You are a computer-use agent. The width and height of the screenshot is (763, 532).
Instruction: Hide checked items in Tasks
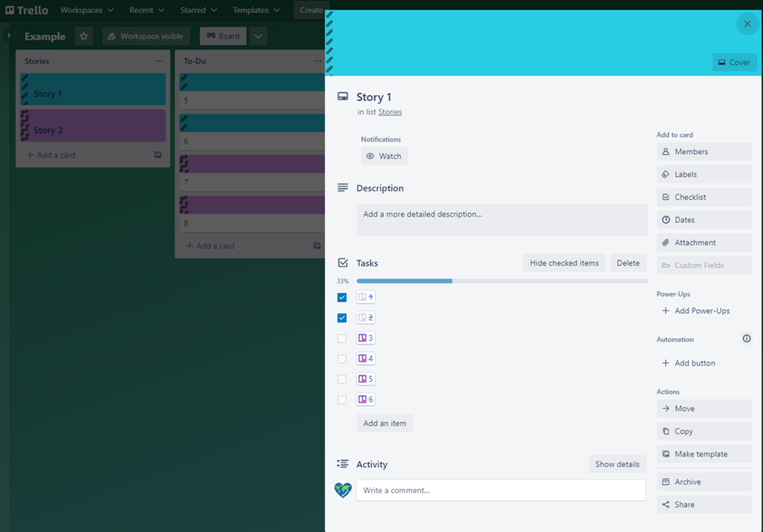pos(564,263)
